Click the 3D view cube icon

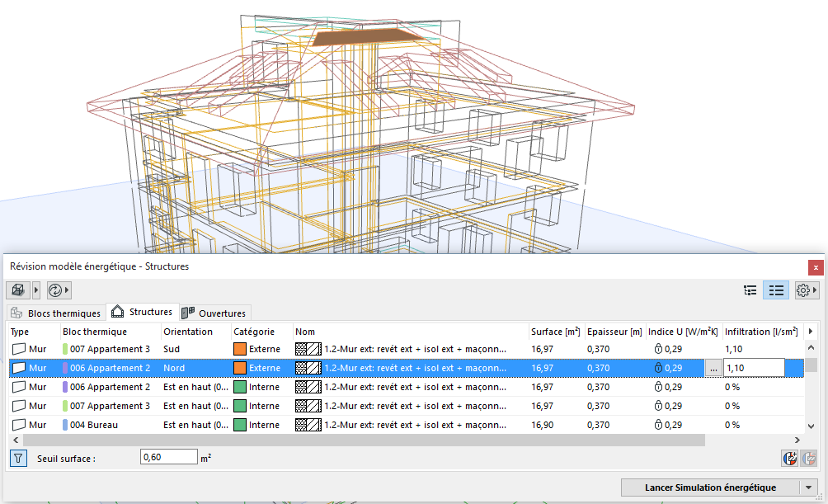(x=16, y=290)
